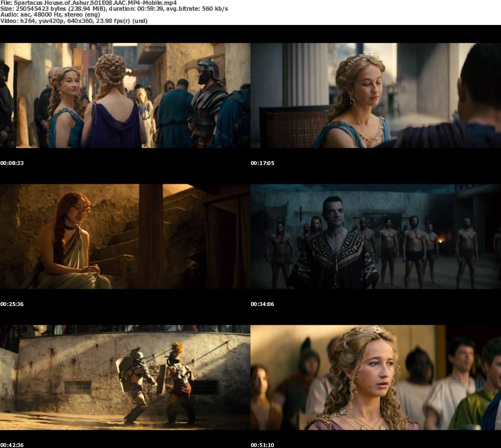This screenshot has width=501, height=448.
Task: Click the 00:08:33 timestamp label
Action: 12,163
